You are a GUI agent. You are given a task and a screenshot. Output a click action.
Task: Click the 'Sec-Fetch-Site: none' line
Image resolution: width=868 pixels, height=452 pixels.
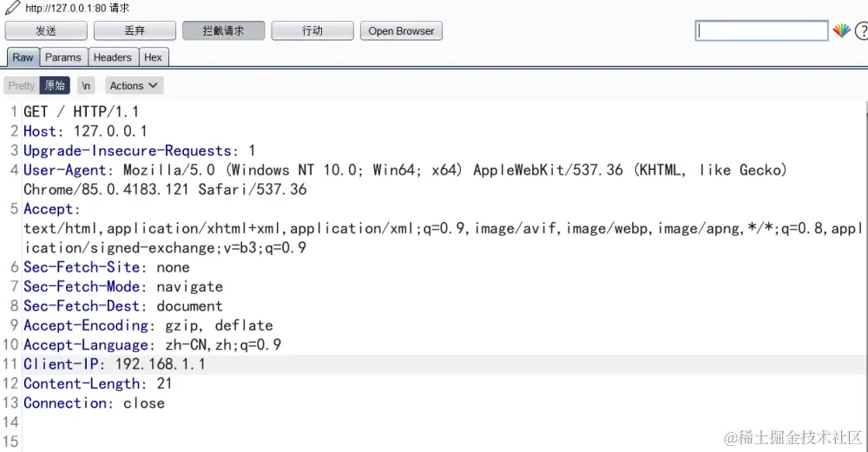coord(106,267)
